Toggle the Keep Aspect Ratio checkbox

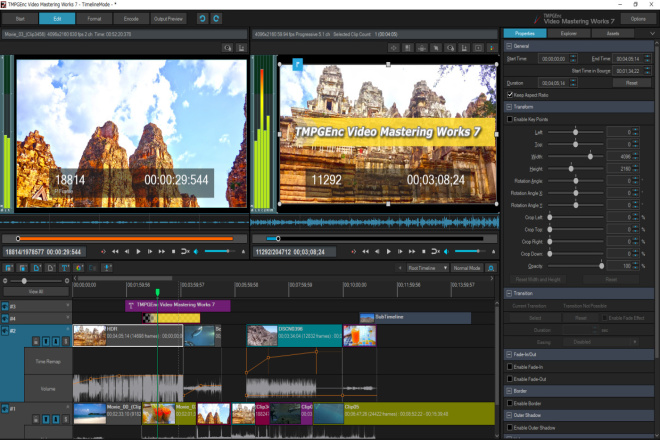point(510,95)
